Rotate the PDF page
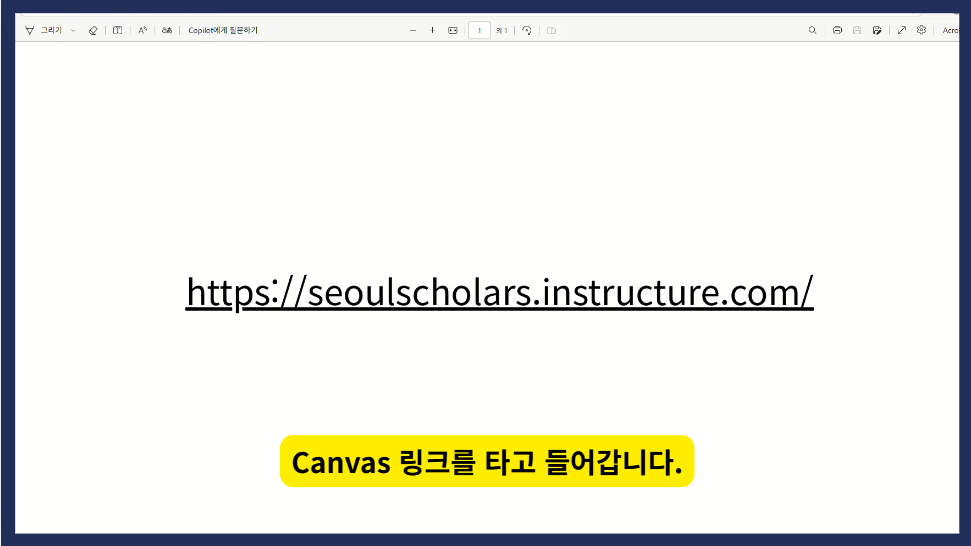 pos(527,31)
